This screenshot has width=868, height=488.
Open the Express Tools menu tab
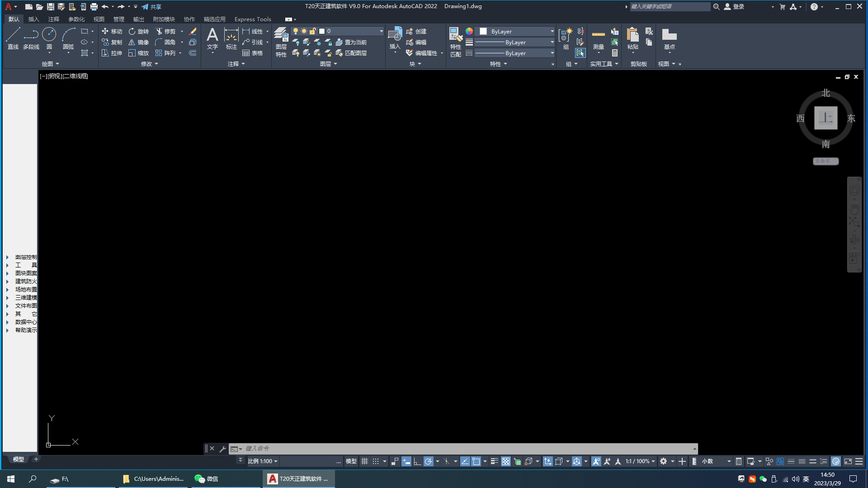tap(252, 19)
